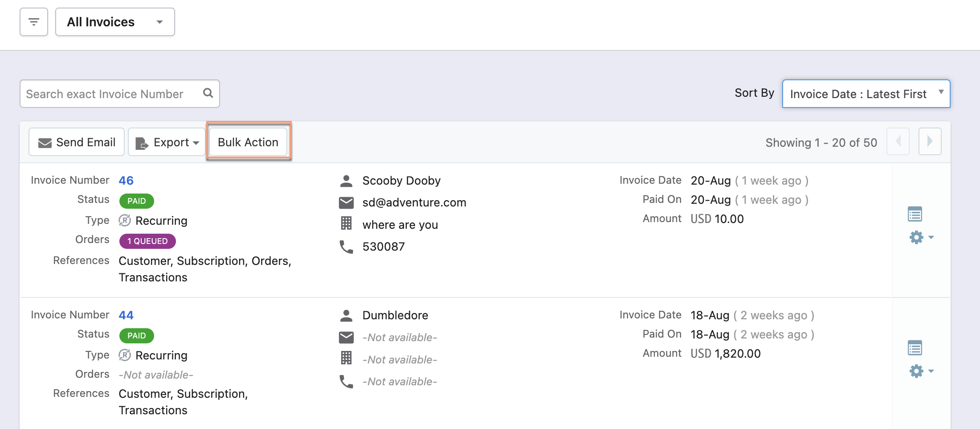Click the 1 QUEUED orders badge
Screen dimensions: 980x429
(147, 241)
